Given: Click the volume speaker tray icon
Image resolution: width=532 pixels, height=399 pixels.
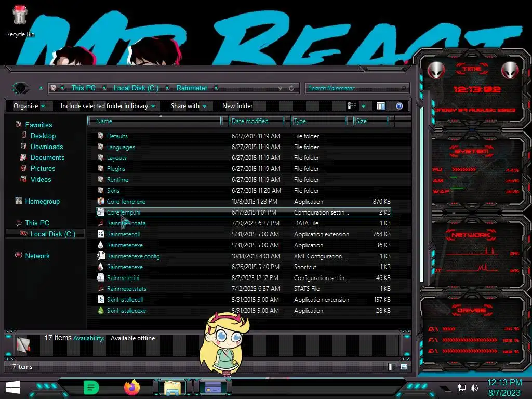Looking at the screenshot, I should pyautogui.click(x=474, y=388).
